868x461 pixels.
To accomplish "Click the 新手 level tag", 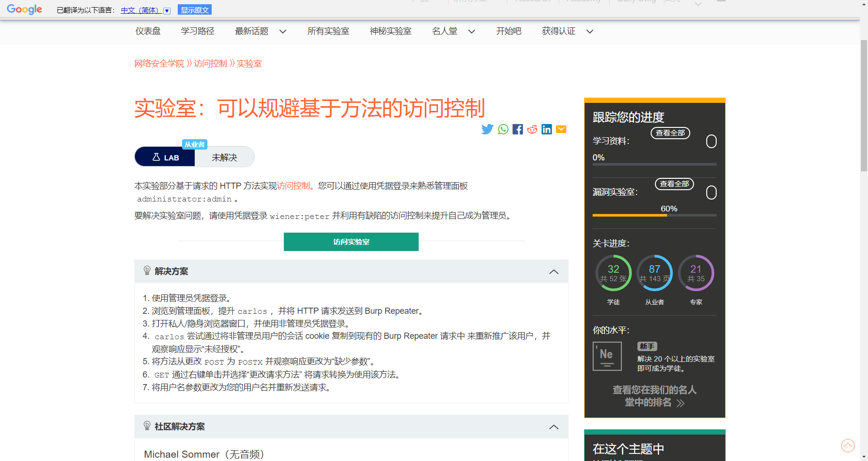I will (x=647, y=346).
